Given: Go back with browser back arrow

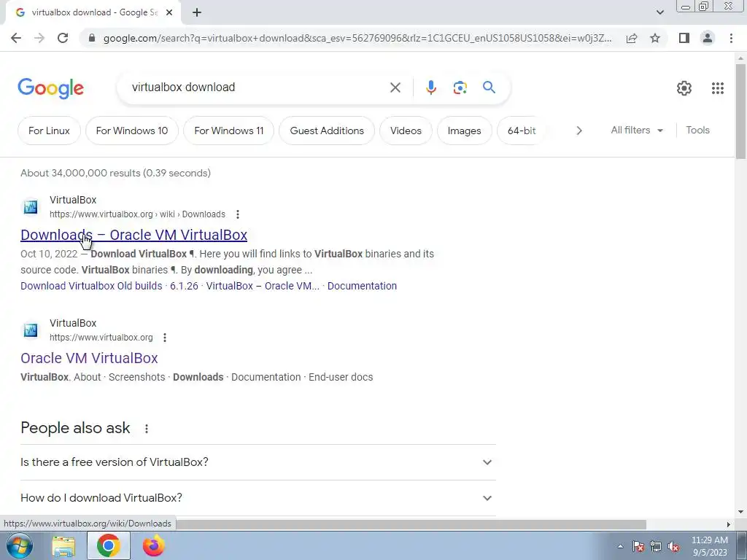Looking at the screenshot, I should coord(16,38).
